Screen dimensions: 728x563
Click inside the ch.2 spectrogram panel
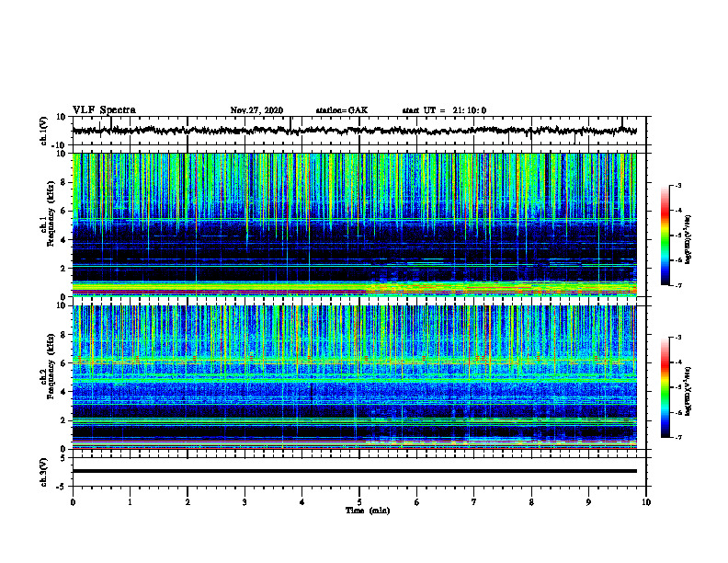point(354,377)
